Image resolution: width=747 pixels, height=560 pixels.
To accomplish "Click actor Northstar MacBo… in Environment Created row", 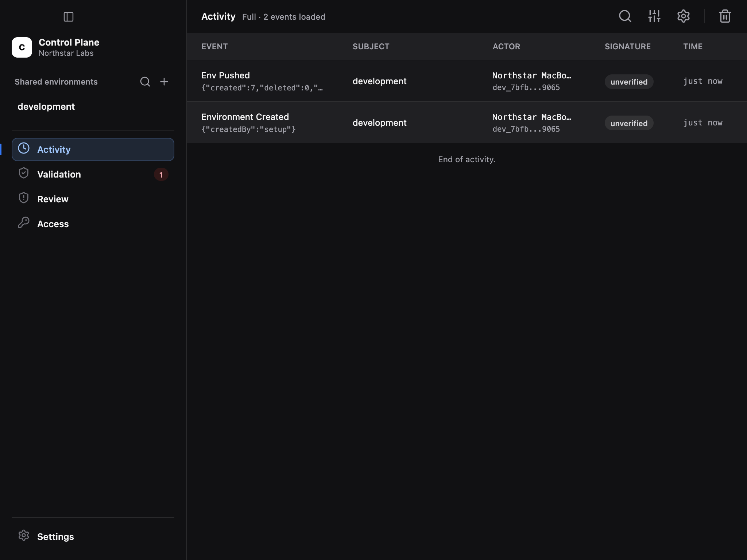I will click(x=532, y=117).
